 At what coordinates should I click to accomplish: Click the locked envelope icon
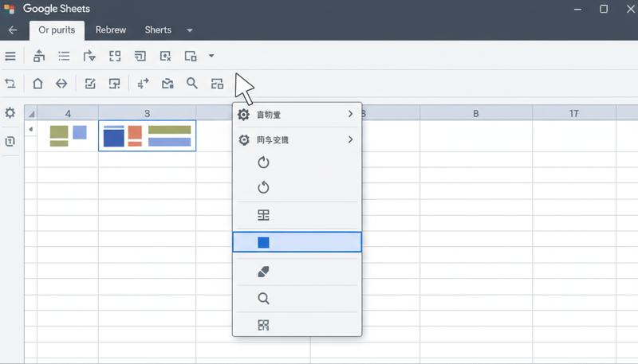tap(167, 84)
